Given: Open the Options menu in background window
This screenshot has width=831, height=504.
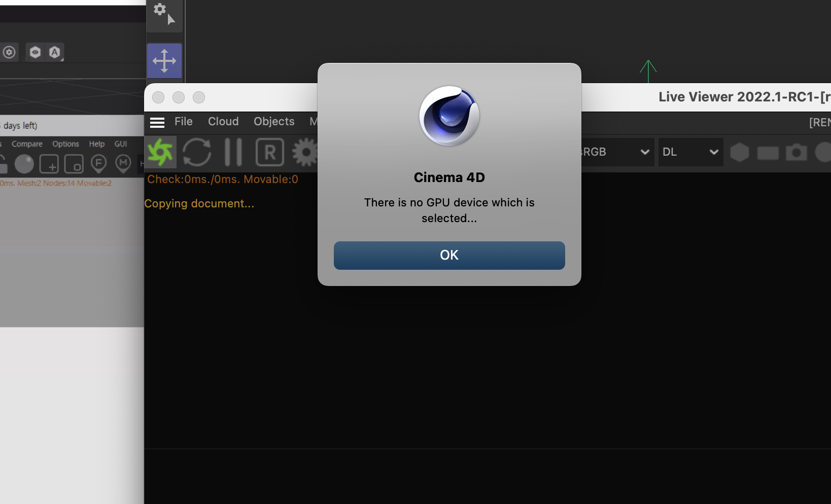Looking at the screenshot, I should click(65, 144).
